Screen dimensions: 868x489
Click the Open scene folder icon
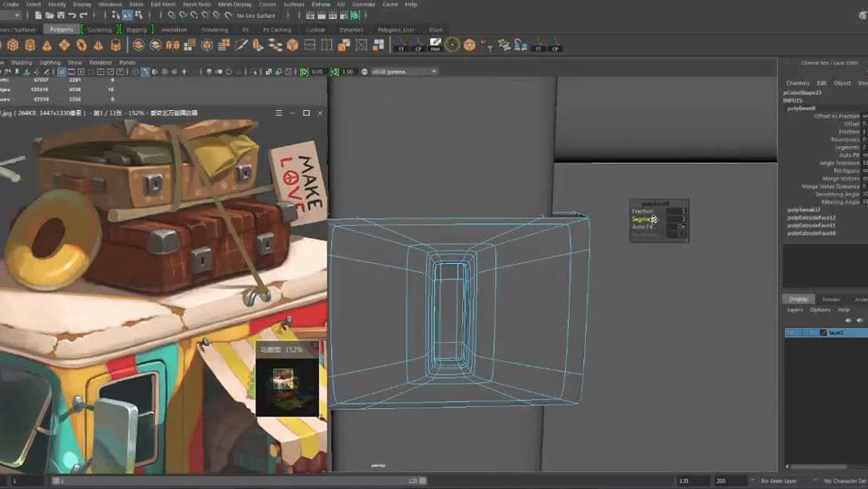50,15
